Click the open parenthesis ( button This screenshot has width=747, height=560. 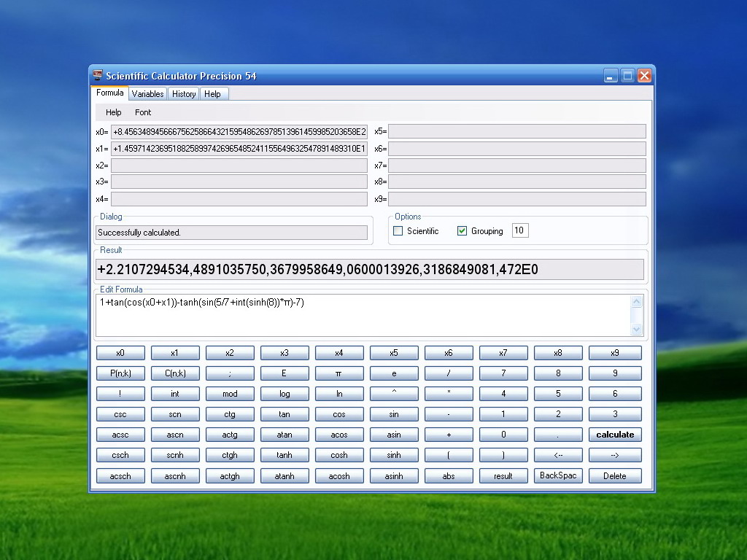[449, 455]
